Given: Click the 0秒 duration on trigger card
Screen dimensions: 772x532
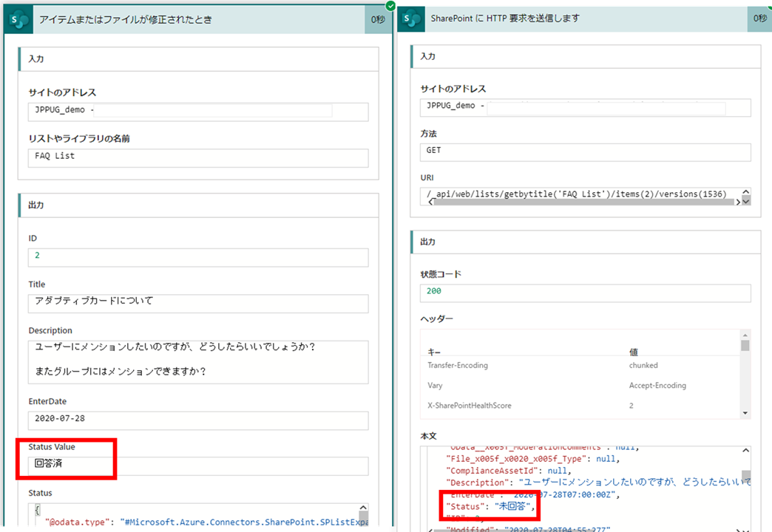Looking at the screenshot, I should pyautogui.click(x=378, y=20).
